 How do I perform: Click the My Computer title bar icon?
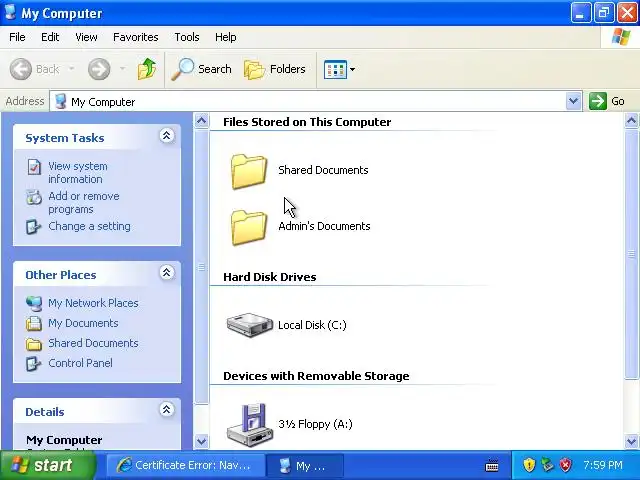[x=10, y=12]
